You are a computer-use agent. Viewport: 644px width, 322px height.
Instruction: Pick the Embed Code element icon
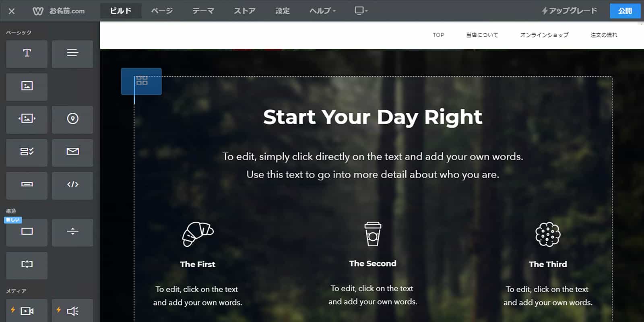point(72,186)
